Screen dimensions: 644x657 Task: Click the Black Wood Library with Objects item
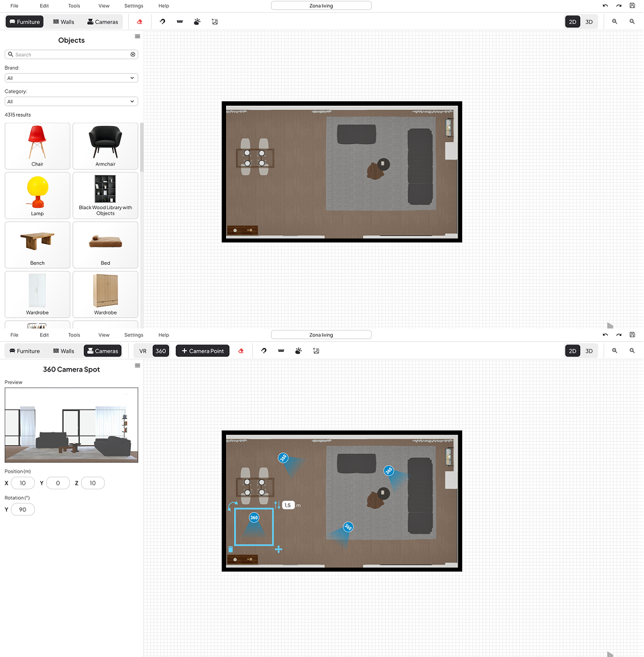[105, 195]
